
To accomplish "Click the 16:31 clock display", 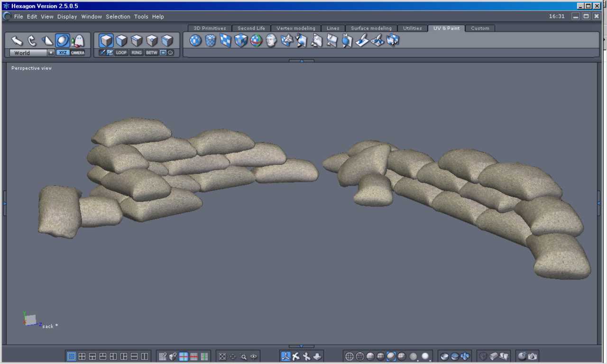I will [557, 16].
